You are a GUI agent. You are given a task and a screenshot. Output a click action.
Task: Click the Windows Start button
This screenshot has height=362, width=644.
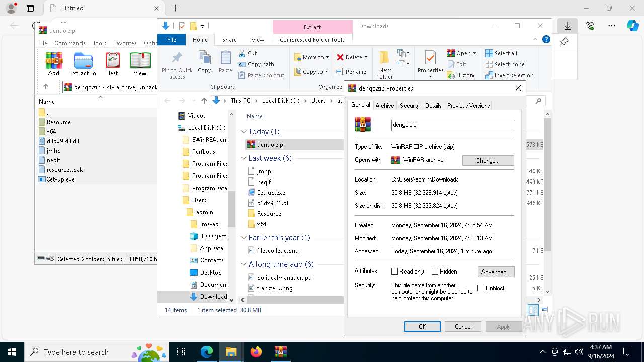[x=12, y=352]
